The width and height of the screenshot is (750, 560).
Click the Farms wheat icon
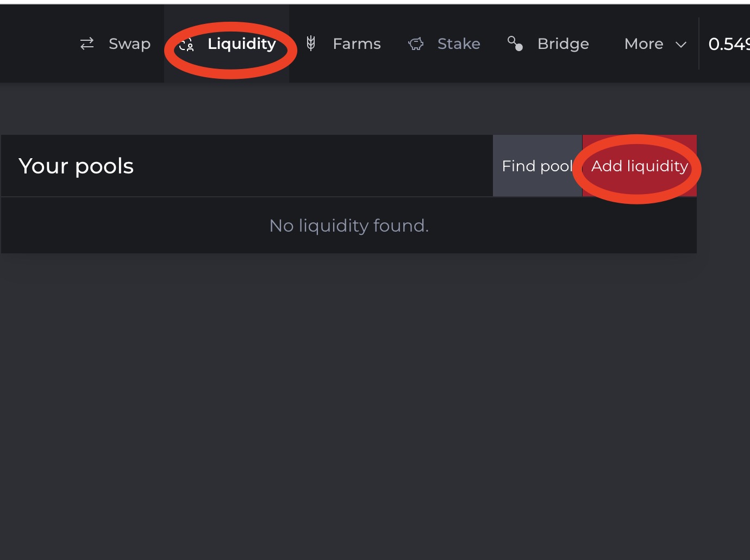[311, 43]
